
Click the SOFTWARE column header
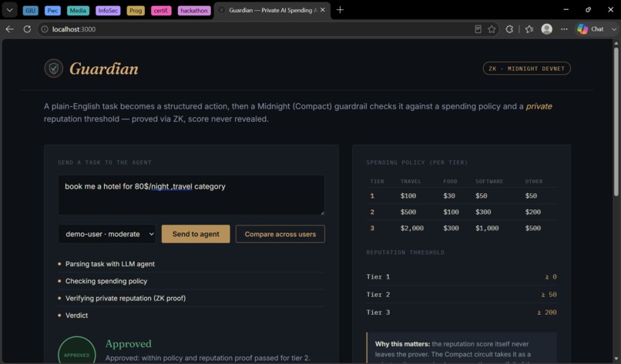click(x=489, y=182)
